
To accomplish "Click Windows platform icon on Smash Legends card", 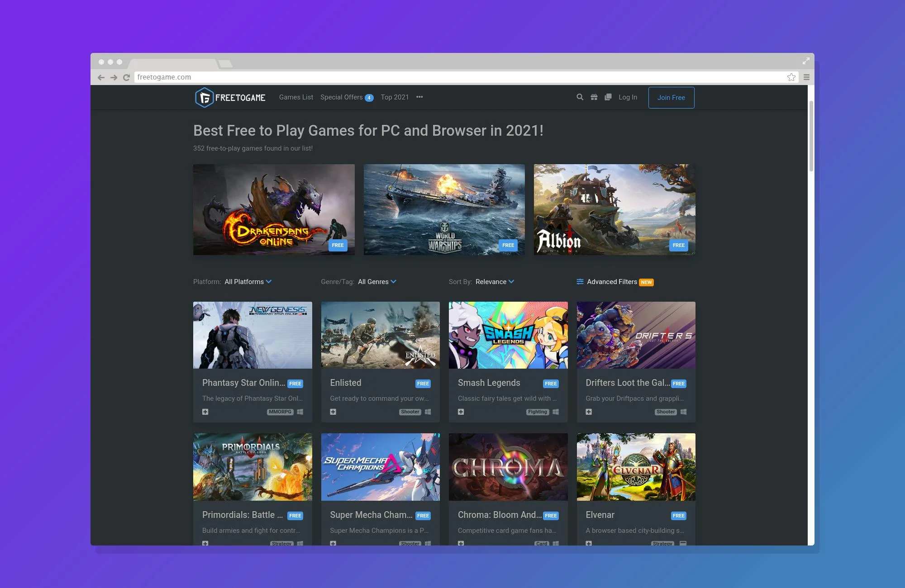I will (x=556, y=412).
